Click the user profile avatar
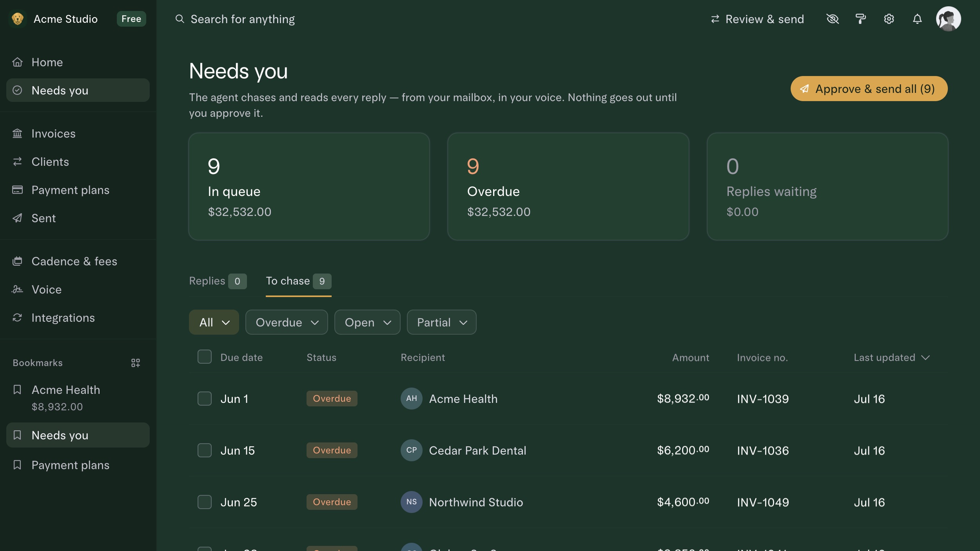Screen dimensions: 980x551 coord(948,19)
